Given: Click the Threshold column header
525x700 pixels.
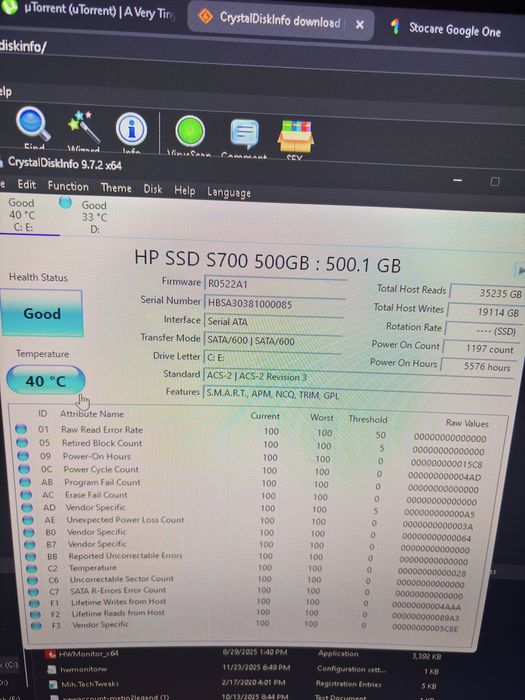Looking at the screenshot, I should tap(368, 419).
